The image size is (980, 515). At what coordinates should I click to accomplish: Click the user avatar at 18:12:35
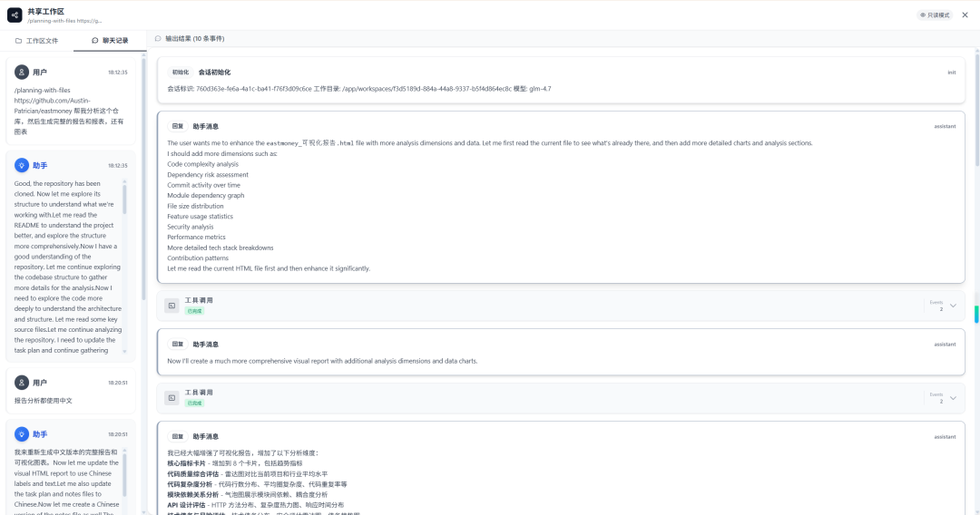click(22, 73)
